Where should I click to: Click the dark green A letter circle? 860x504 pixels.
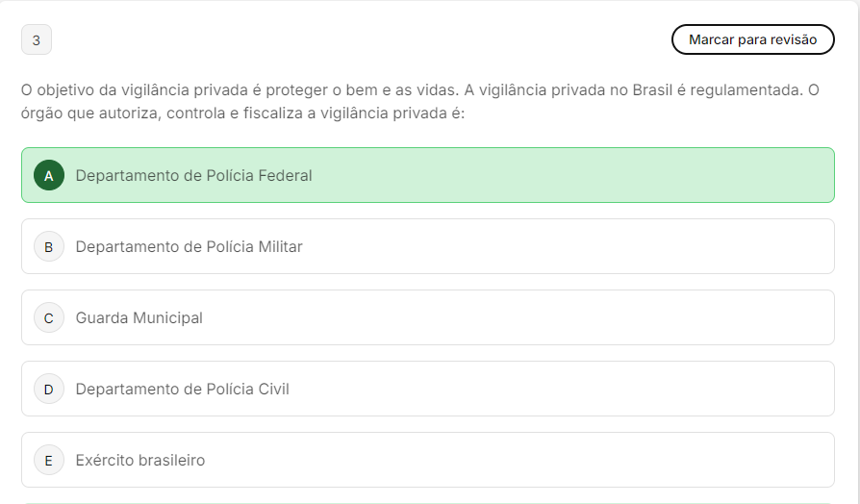pyautogui.click(x=49, y=175)
